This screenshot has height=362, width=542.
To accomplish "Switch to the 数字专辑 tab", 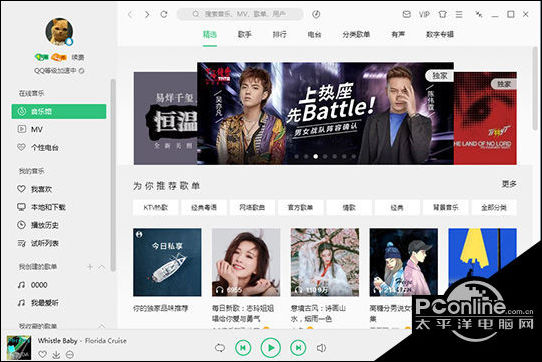I will (x=440, y=34).
